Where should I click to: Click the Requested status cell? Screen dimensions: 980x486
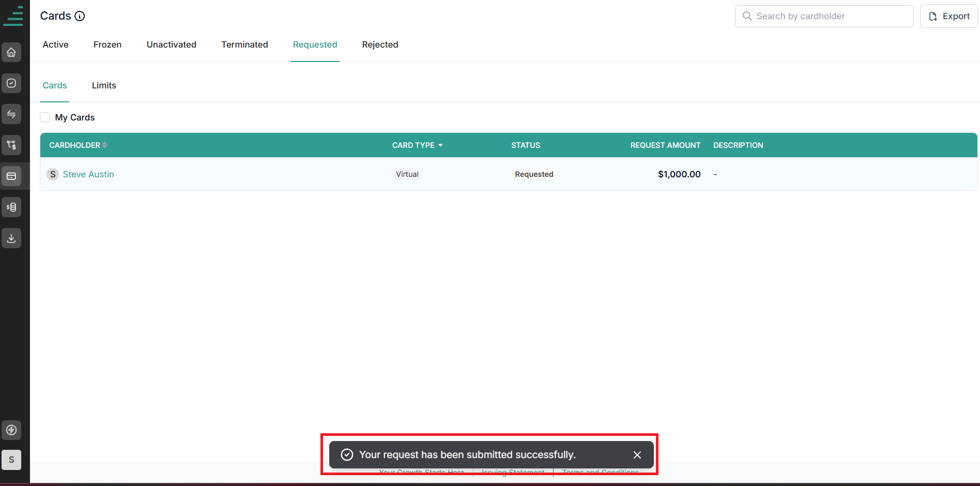coord(534,174)
